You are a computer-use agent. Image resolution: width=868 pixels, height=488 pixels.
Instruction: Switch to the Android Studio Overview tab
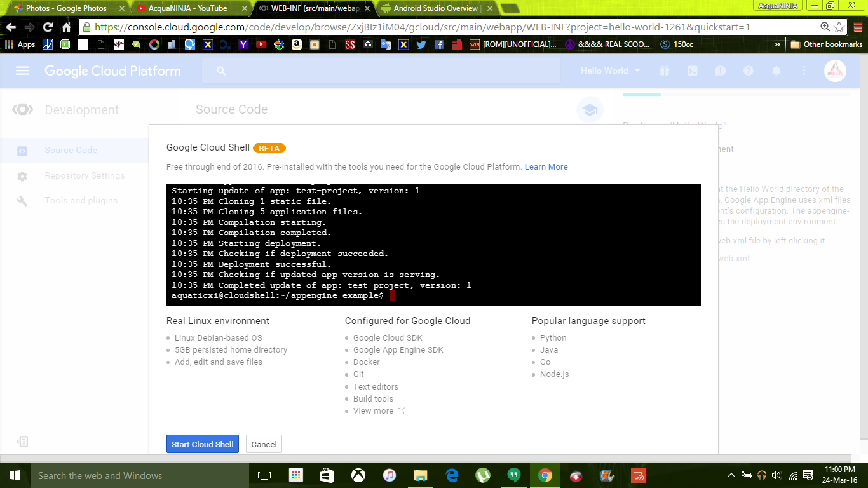click(435, 8)
